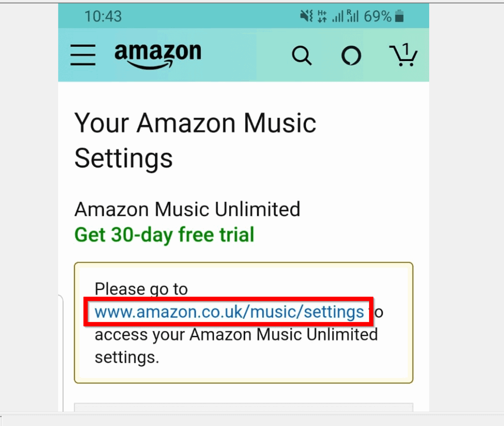Open the search magnifier icon
504x426 pixels.
pos(302,56)
